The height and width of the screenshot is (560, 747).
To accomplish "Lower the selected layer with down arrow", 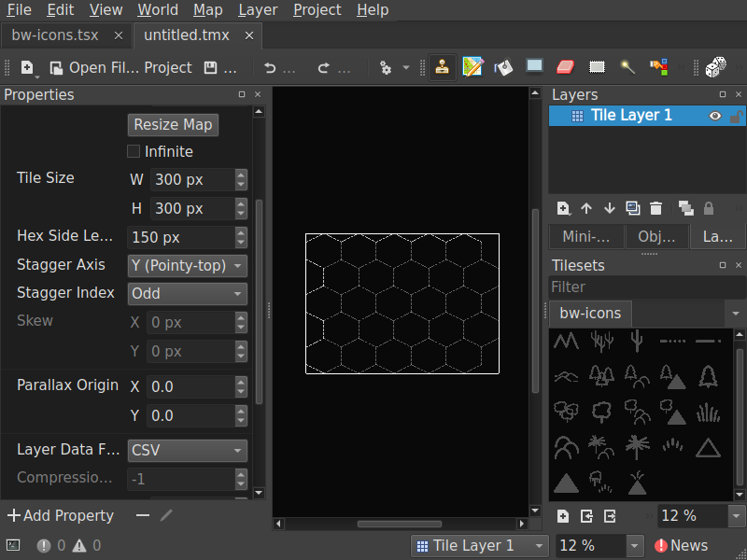I will click(610, 208).
